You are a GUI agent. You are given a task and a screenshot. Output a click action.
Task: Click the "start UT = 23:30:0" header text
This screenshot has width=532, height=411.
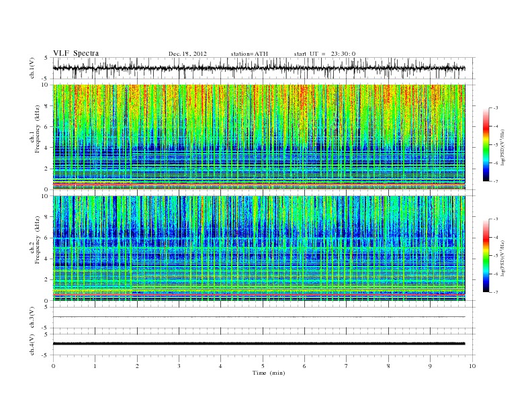pos(324,54)
